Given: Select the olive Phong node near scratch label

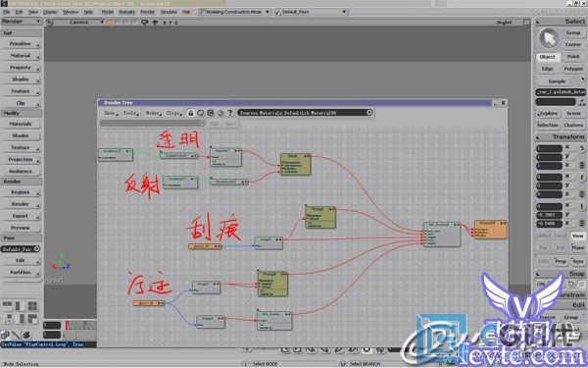Looking at the screenshot, I should pos(320,217).
